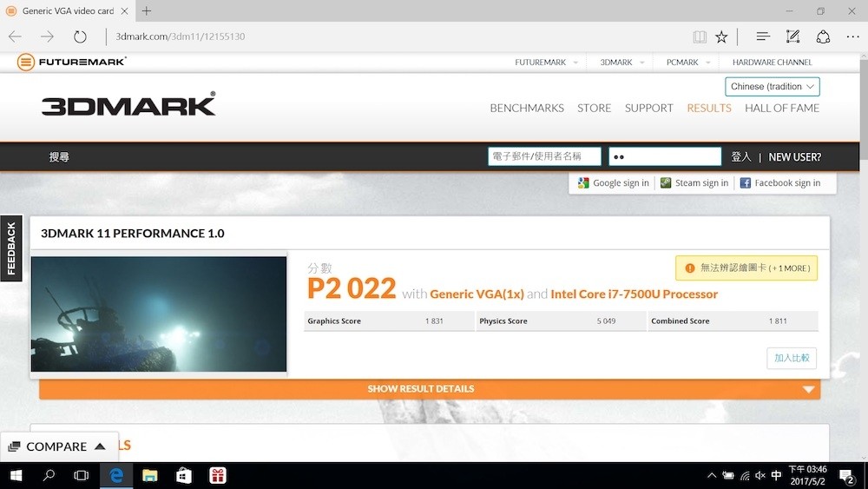Open the FEEDBACK side tab

(x=11, y=248)
